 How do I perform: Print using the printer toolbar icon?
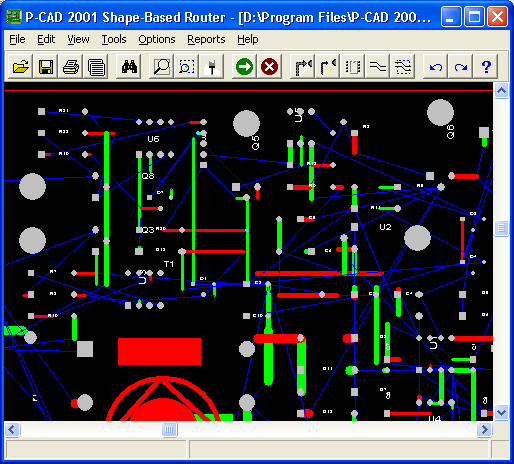point(71,67)
